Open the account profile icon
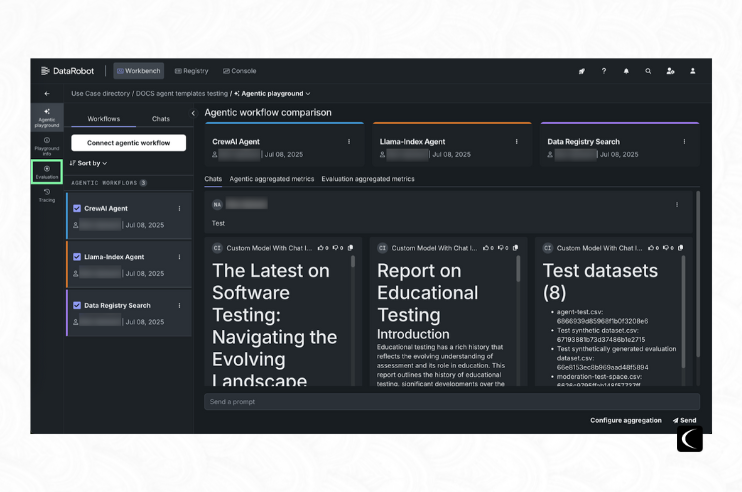This screenshot has height=492, width=742. point(693,71)
